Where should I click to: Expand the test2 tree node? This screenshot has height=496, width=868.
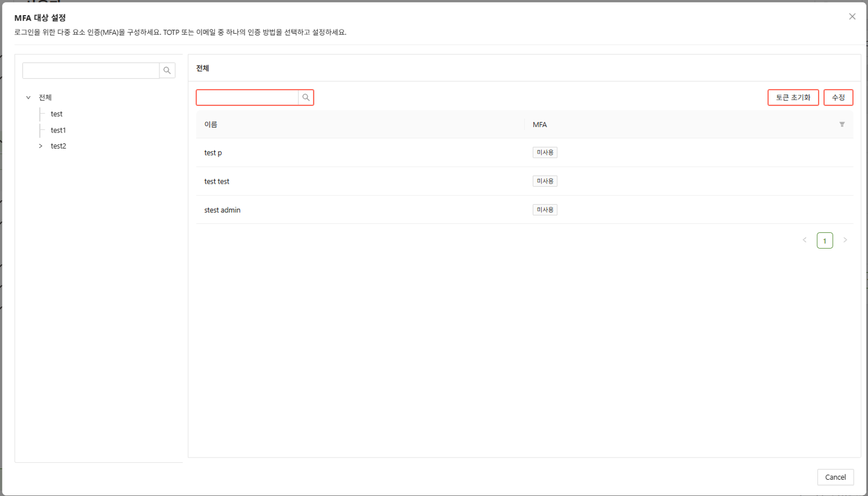[40, 146]
